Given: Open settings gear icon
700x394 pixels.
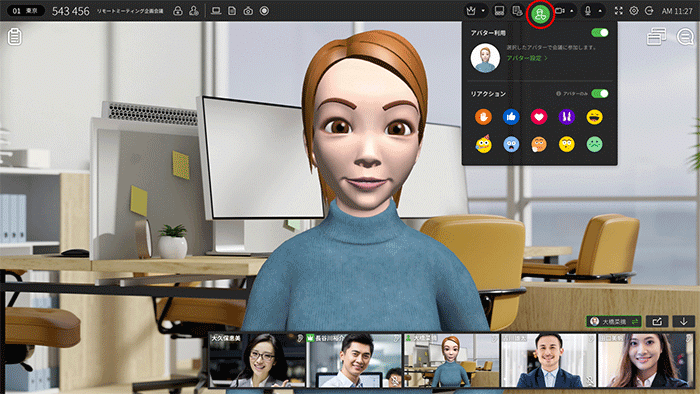Looking at the screenshot, I should [x=634, y=11].
